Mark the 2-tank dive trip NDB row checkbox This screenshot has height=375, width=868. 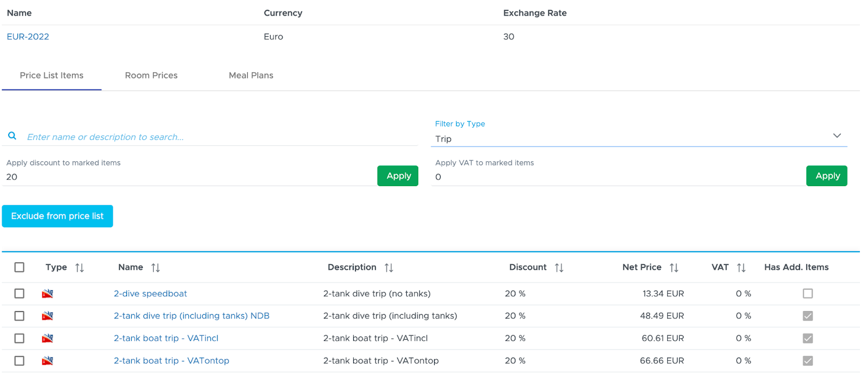pyautogui.click(x=20, y=316)
